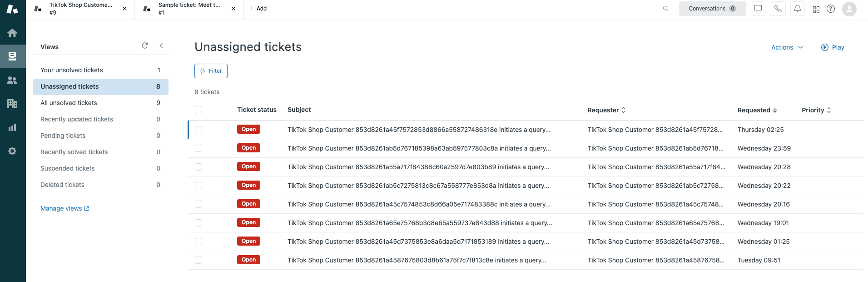This screenshot has width=868, height=282.
Task: Open the phone call icon
Action: point(778,9)
